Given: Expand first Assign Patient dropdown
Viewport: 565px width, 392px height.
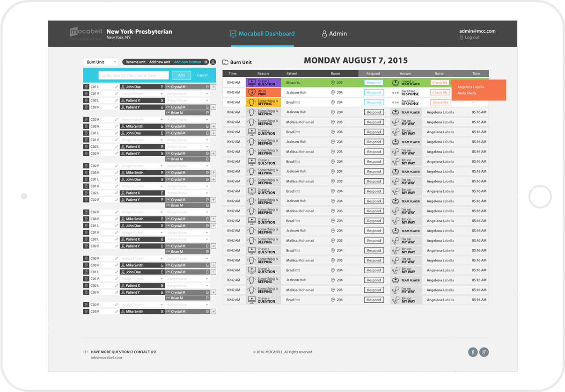Looking at the screenshot, I should pyautogui.click(x=161, y=94).
